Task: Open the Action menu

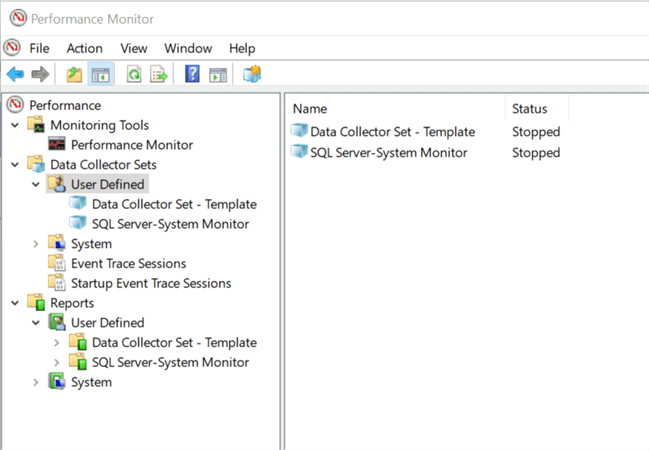Action: [x=84, y=48]
